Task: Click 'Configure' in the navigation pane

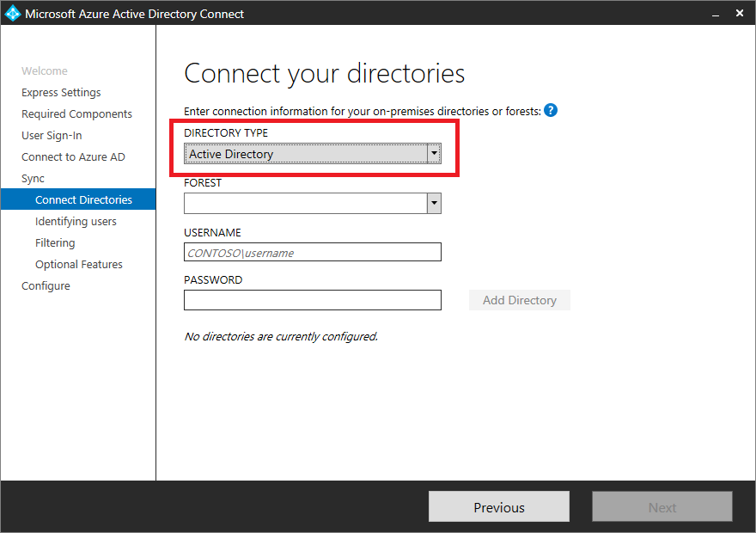Action: 46,285
